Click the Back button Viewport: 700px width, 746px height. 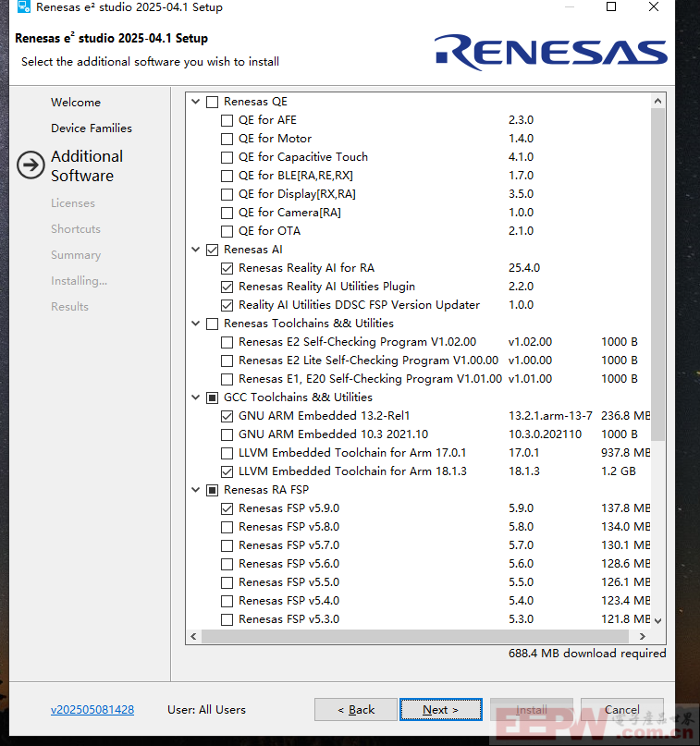point(356,709)
